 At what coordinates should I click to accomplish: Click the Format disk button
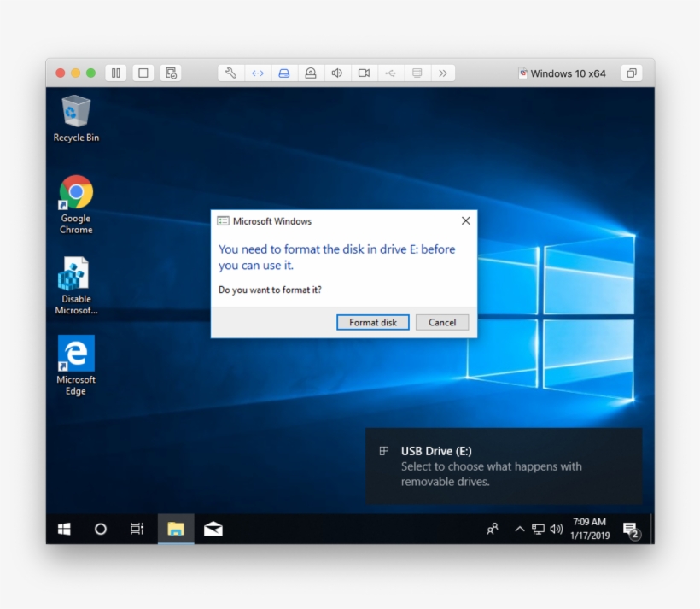pos(373,322)
